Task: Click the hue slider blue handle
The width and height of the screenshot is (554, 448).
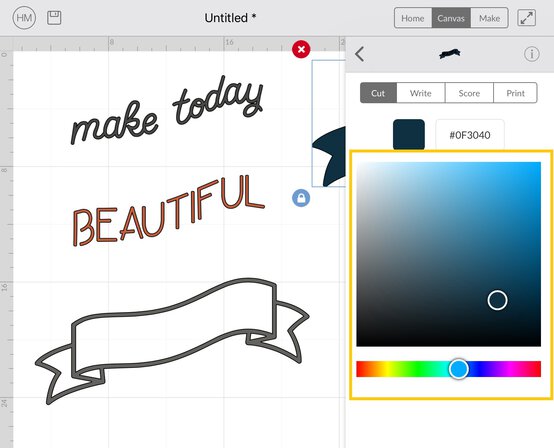Action: pos(459,369)
